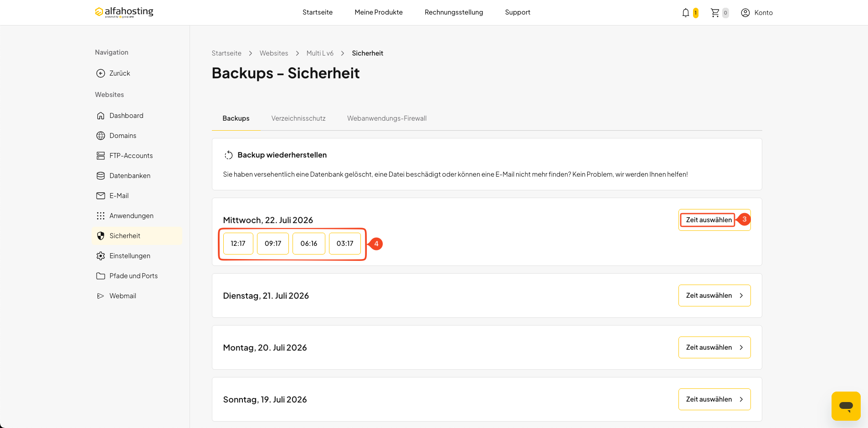Select the 09:17 backup time

point(273,244)
